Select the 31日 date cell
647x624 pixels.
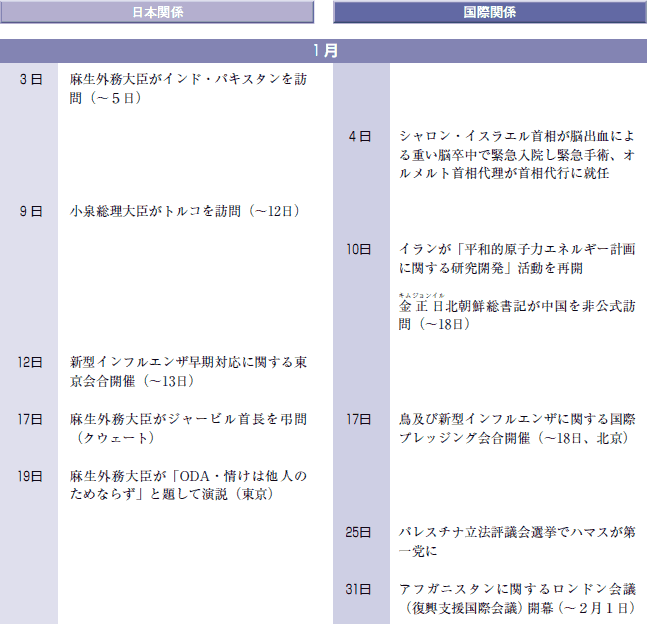[359, 590]
